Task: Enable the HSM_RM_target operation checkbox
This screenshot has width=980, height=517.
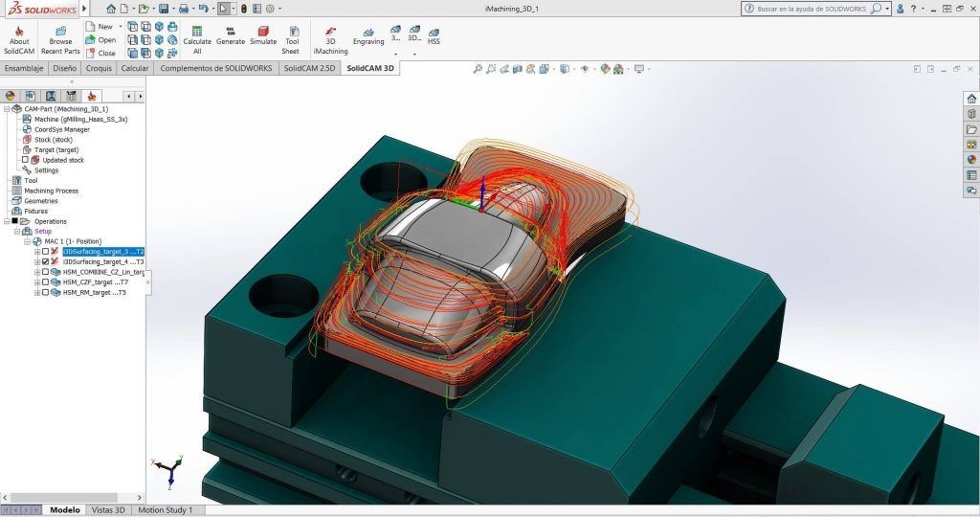Action: pos(45,292)
